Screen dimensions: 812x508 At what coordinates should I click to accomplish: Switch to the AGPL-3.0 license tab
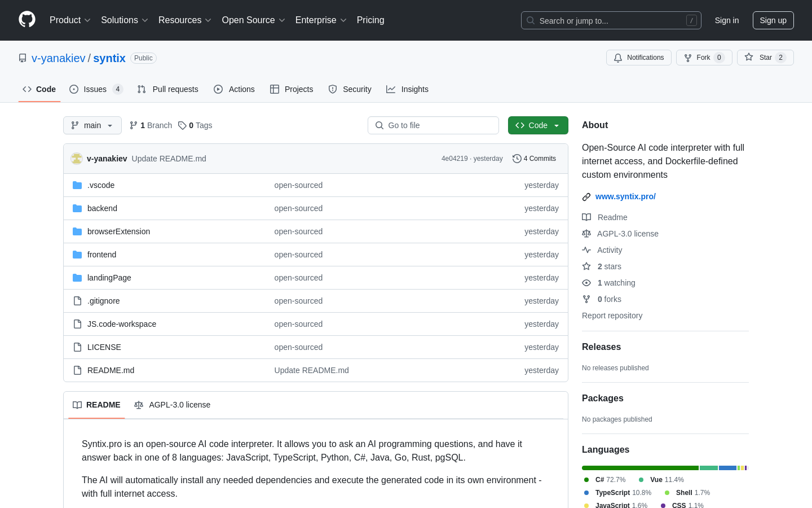[172, 405]
